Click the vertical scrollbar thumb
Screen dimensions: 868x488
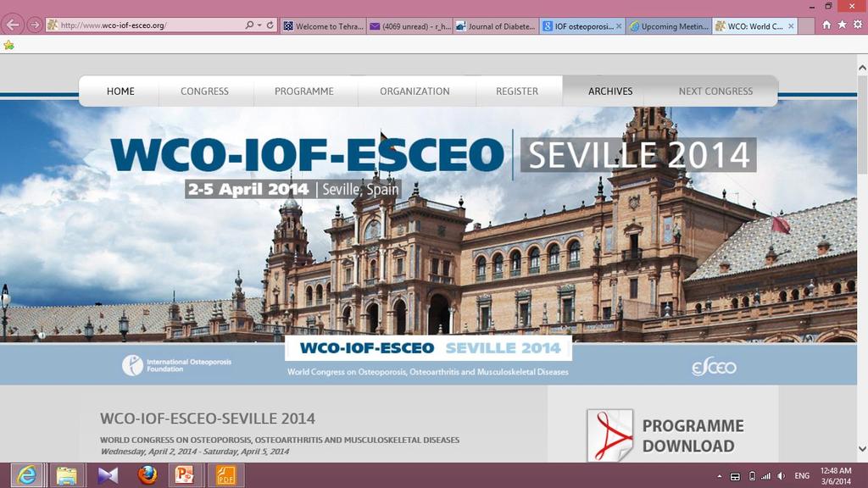(x=862, y=125)
